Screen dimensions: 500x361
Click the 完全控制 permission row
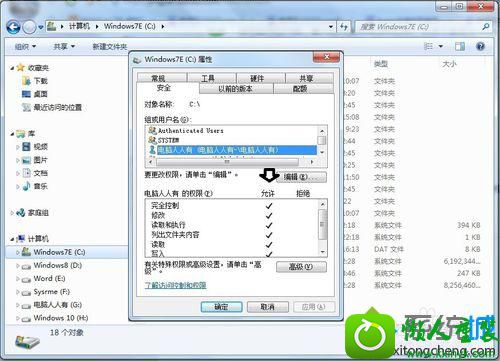[x=232, y=206]
